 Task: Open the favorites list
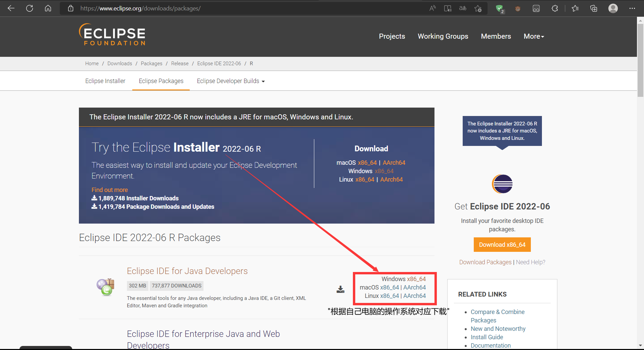(x=575, y=8)
